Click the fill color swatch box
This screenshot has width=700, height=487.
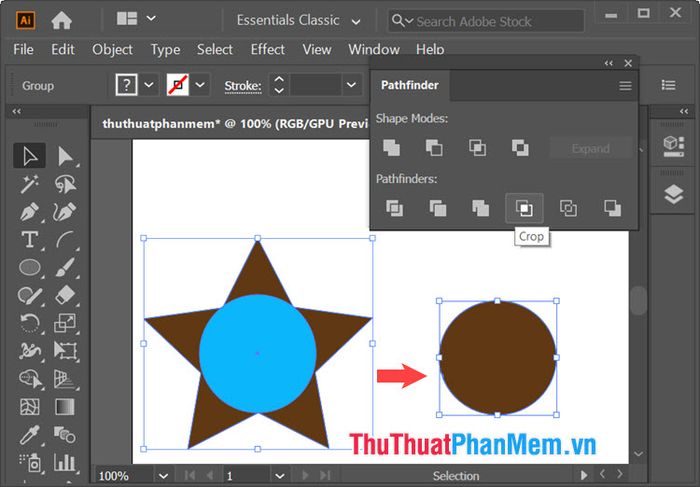pyautogui.click(x=126, y=84)
